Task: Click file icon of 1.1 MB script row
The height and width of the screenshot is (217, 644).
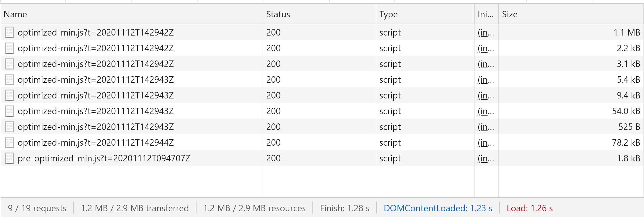Action: pos(9,33)
